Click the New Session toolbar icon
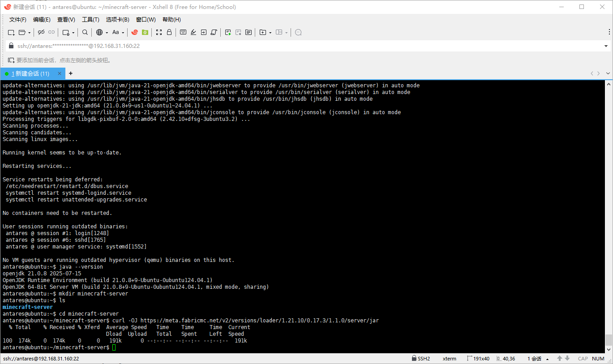The height and width of the screenshot is (364, 613). [x=11, y=32]
